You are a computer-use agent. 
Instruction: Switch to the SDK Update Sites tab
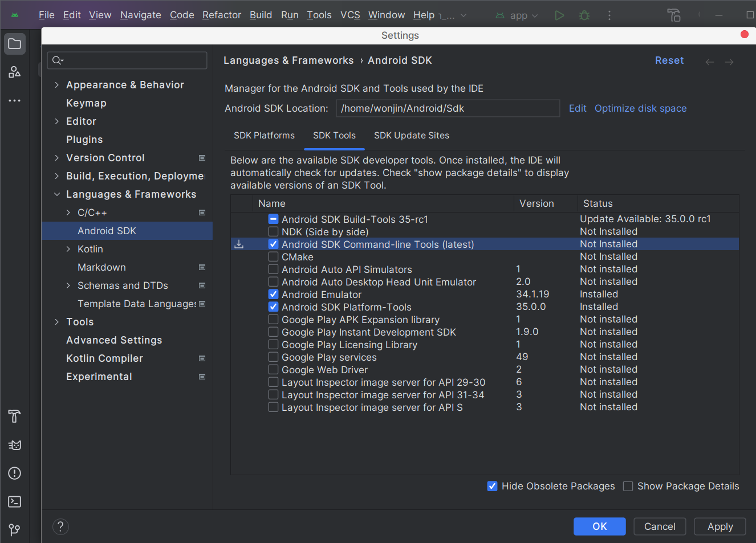[x=412, y=136]
